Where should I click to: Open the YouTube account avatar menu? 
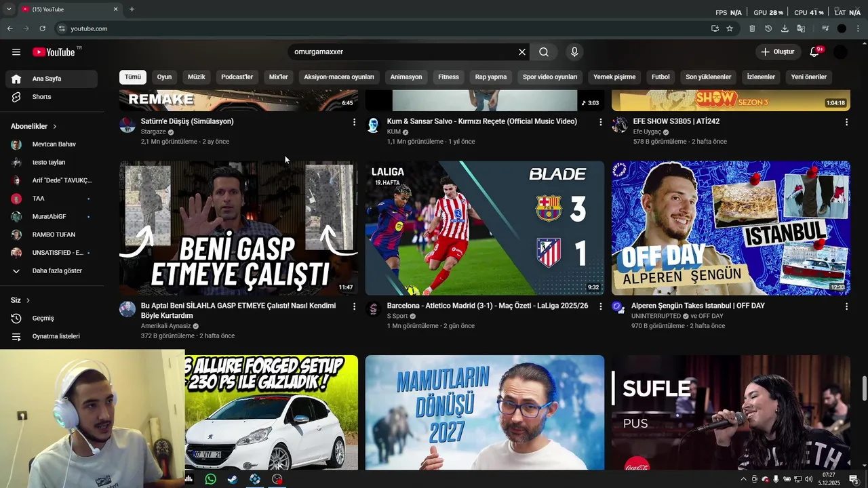(x=841, y=52)
